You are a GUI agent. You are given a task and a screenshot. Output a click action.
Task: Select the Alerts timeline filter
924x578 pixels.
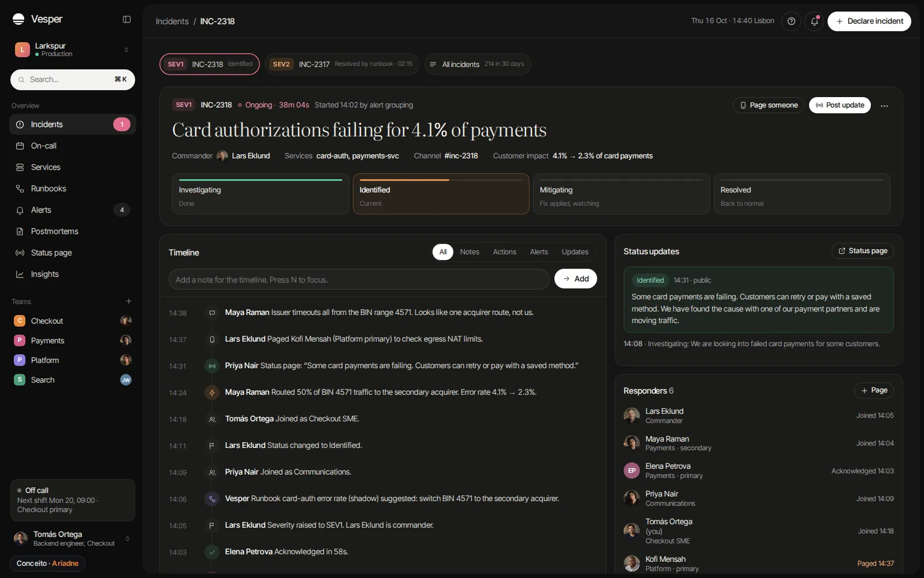pyautogui.click(x=539, y=252)
